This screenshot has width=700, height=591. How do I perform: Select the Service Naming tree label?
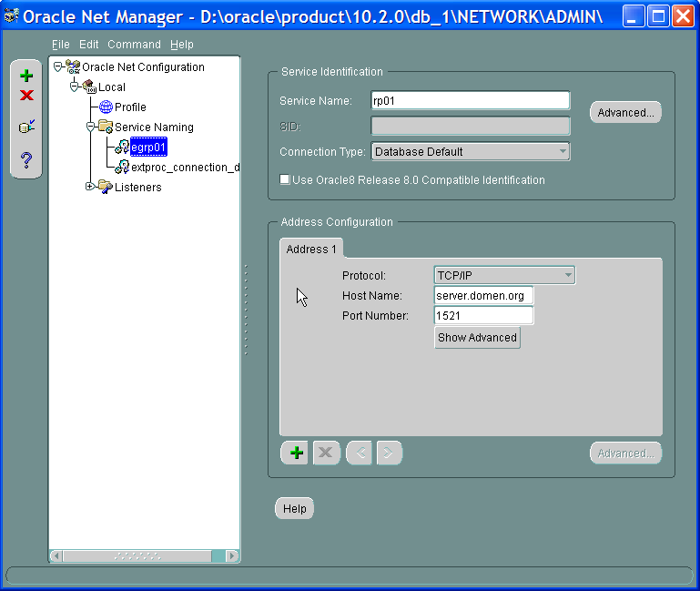click(x=154, y=127)
